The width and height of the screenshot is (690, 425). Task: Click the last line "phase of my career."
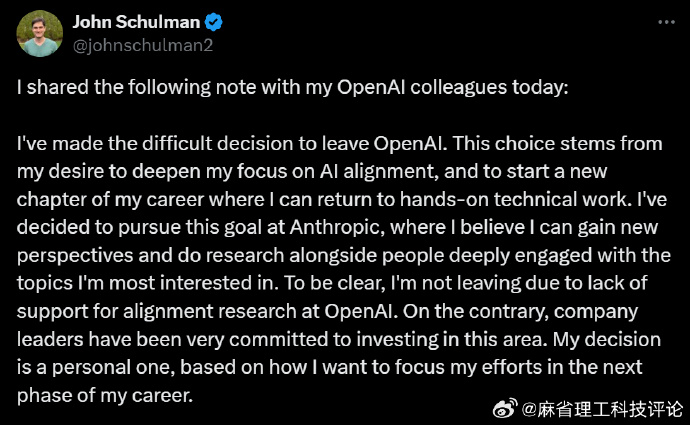point(105,396)
